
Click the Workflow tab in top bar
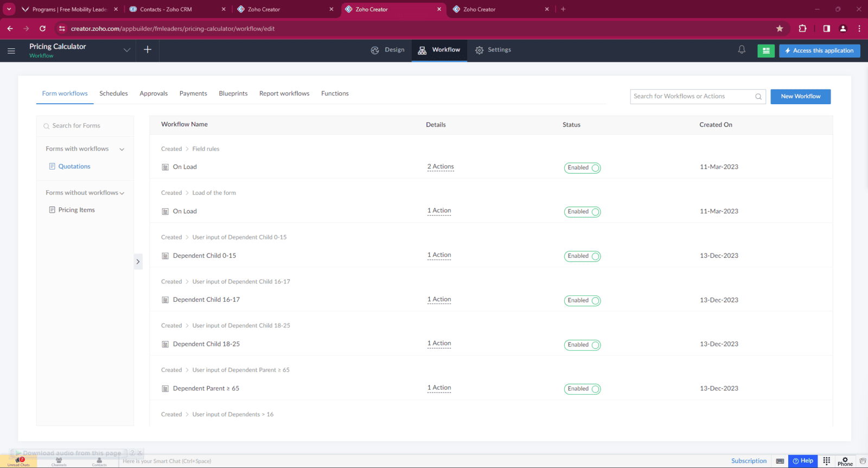[439, 50]
